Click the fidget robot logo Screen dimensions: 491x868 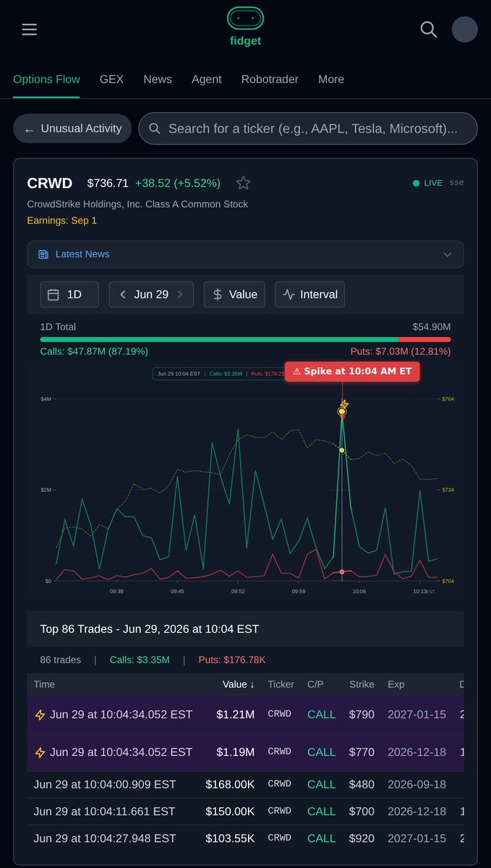point(246,18)
